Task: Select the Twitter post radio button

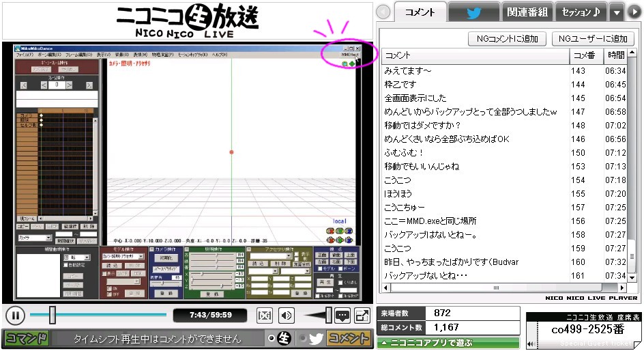Action: point(303,338)
